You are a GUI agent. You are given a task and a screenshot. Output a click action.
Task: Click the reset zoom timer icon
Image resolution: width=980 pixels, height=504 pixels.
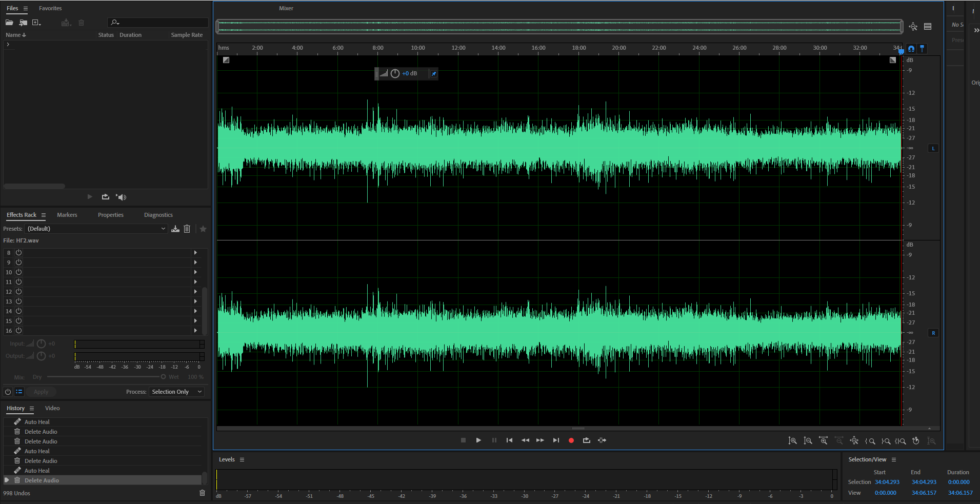[x=916, y=440]
